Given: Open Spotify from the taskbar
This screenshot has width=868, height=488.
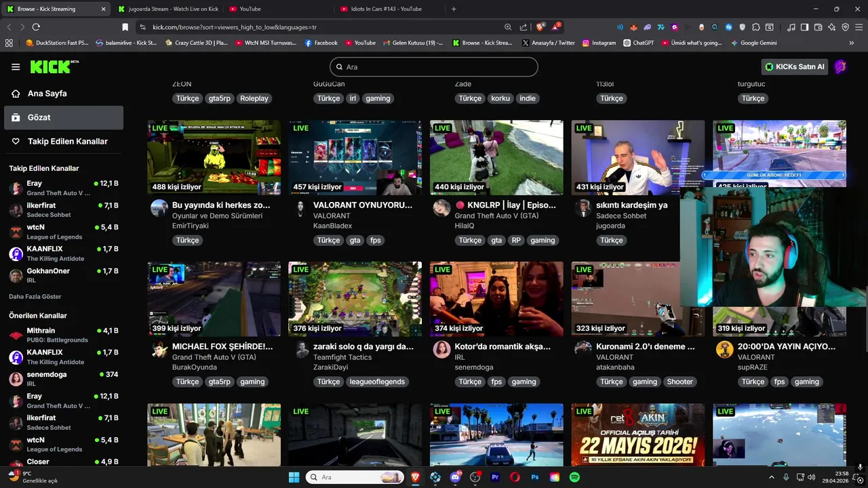Looking at the screenshot, I should point(574,477).
